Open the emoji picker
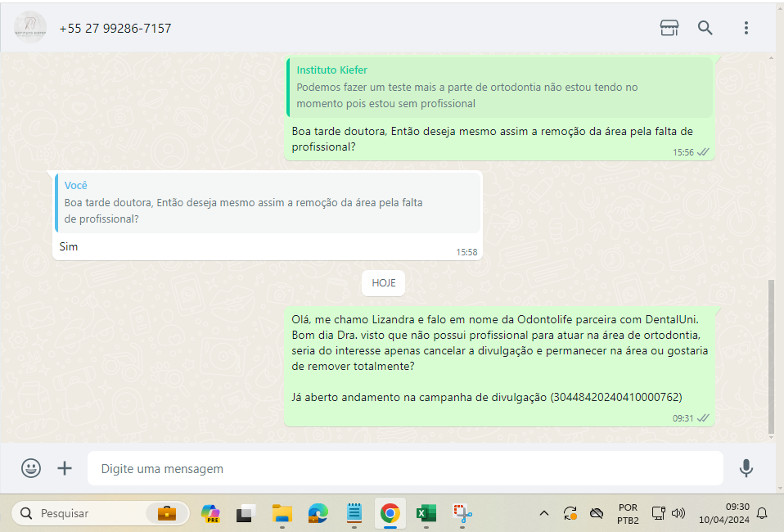 click(x=31, y=468)
